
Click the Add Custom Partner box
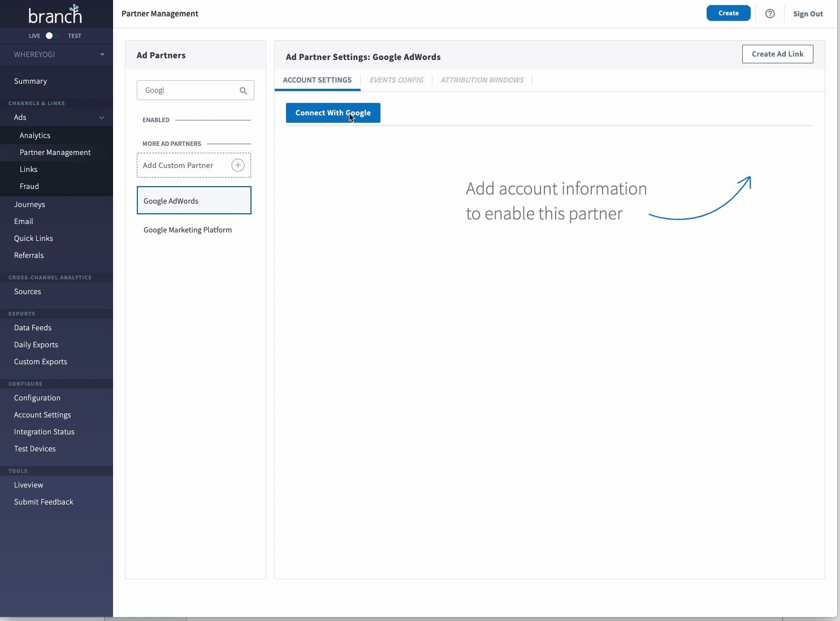click(x=194, y=165)
